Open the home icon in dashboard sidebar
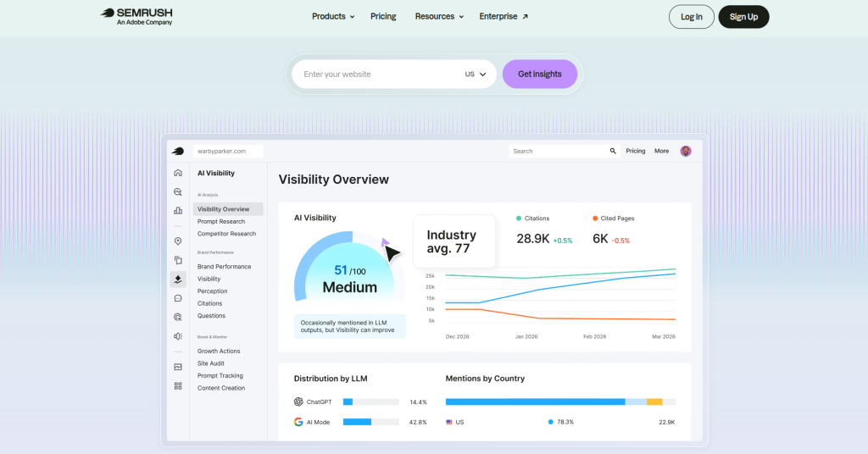 178,173
